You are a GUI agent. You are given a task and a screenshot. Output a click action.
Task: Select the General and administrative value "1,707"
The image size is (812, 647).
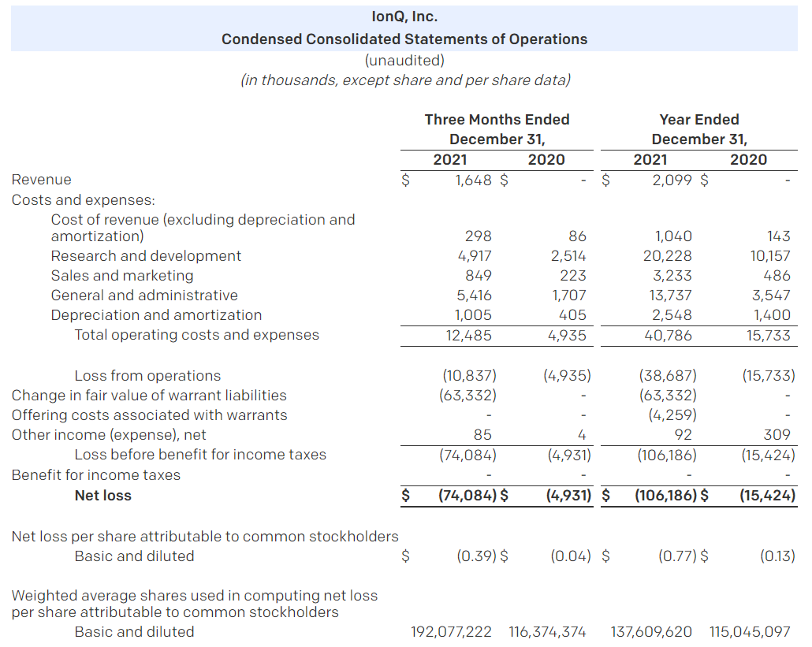569,295
